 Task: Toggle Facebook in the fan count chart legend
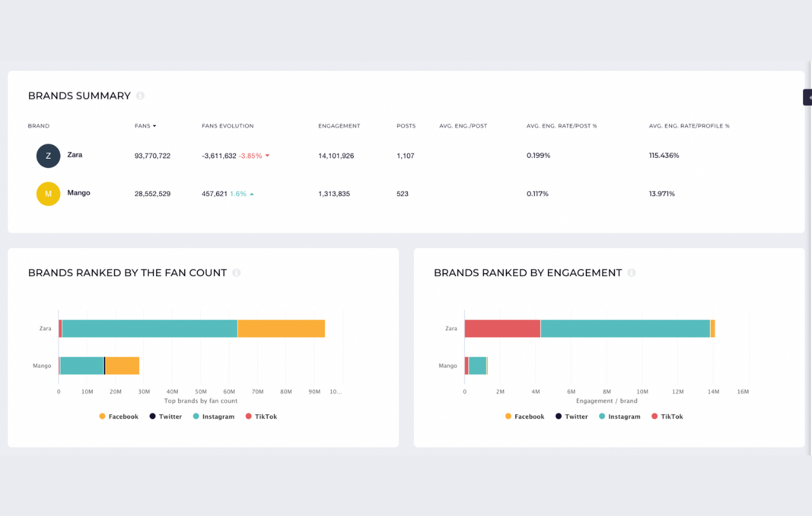pos(119,417)
